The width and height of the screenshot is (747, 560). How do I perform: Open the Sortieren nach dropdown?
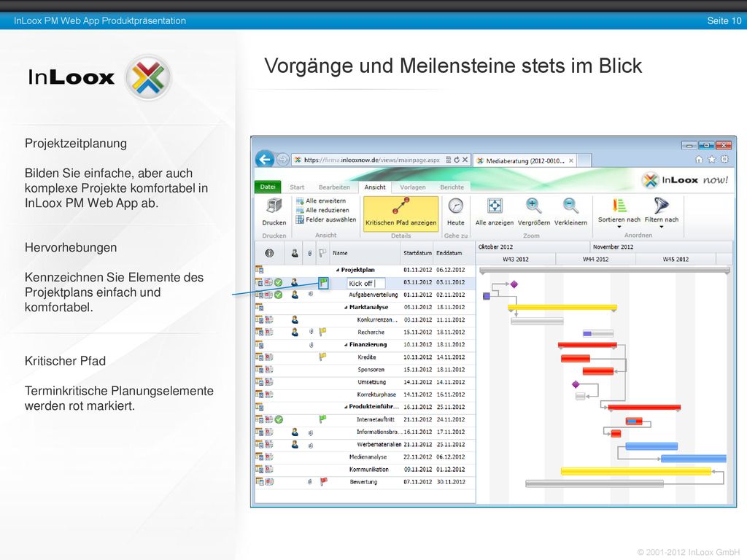tap(619, 212)
